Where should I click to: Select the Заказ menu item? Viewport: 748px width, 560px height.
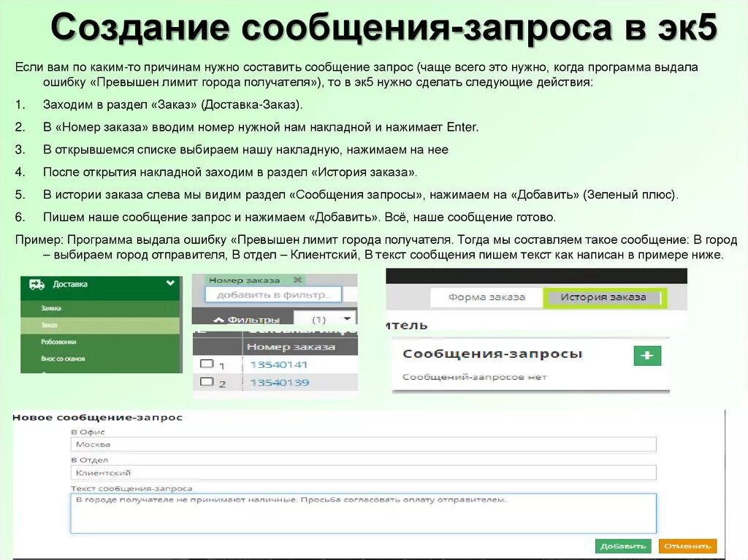[49, 326]
